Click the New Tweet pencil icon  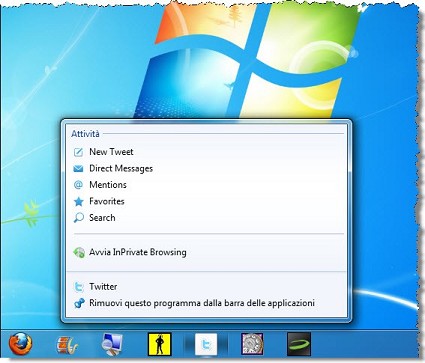coord(78,152)
